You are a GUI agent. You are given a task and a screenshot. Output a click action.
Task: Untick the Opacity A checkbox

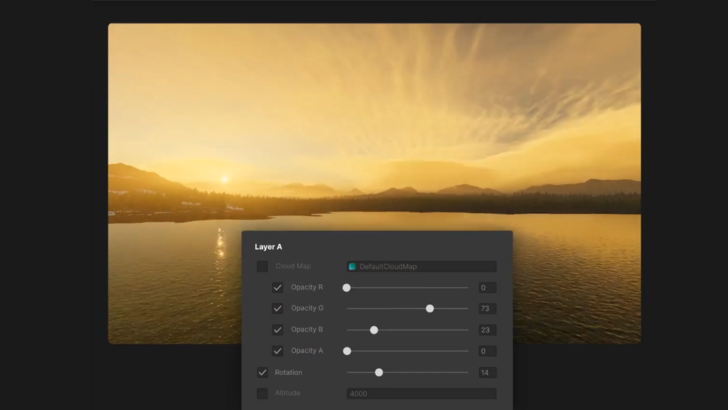(278, 351)
